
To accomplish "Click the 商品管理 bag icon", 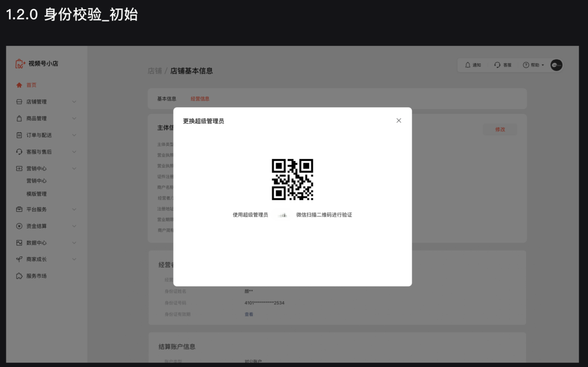I will 19,118.
